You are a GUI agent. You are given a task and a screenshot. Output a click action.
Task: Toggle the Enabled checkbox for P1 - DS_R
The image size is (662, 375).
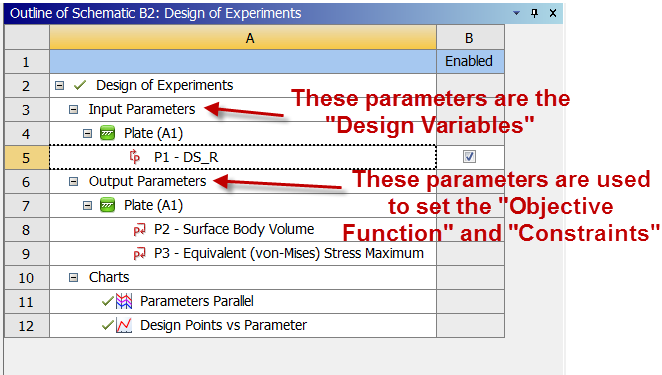(469, 157)
